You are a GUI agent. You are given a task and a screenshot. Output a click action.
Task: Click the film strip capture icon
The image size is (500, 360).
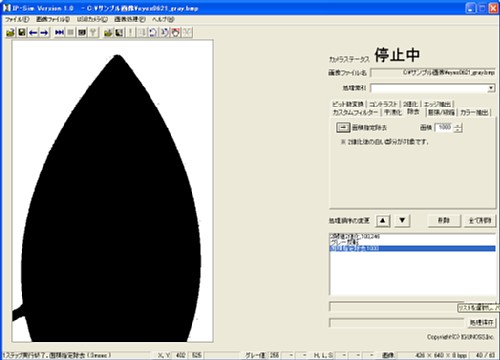pos(82,32)
